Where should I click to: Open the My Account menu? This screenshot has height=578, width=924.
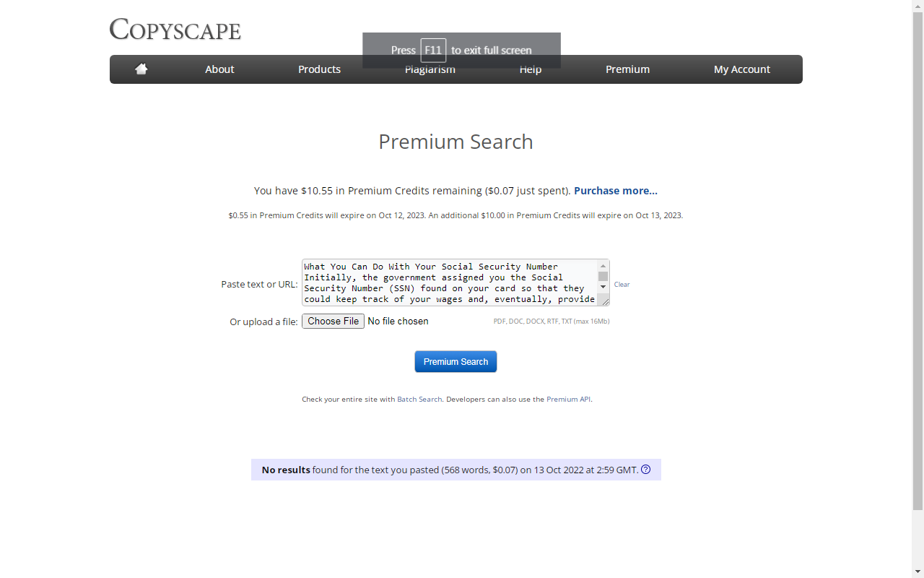pyautogui.click(x=742, y=69)
